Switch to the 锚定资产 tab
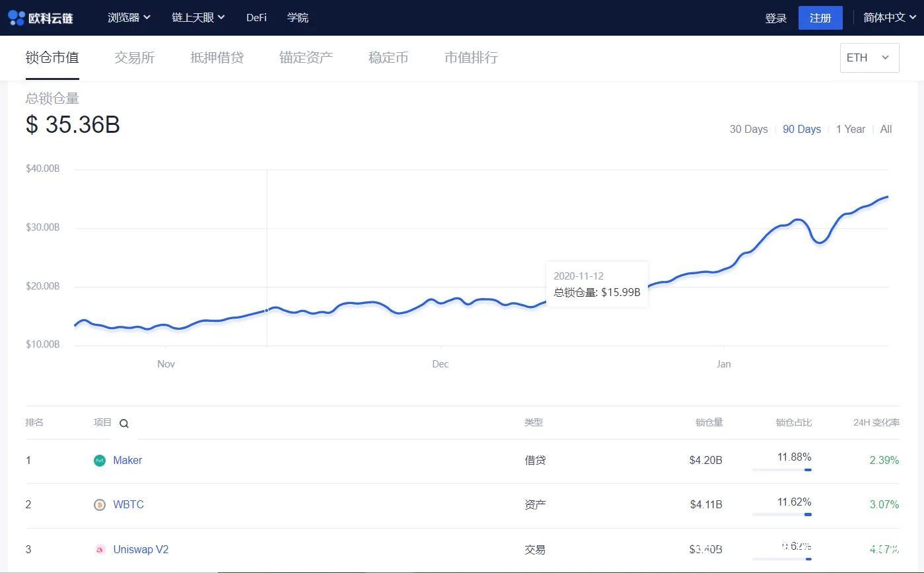Viewport: 924px width, 573px height. pyautogui.click(x=306, y=57)
